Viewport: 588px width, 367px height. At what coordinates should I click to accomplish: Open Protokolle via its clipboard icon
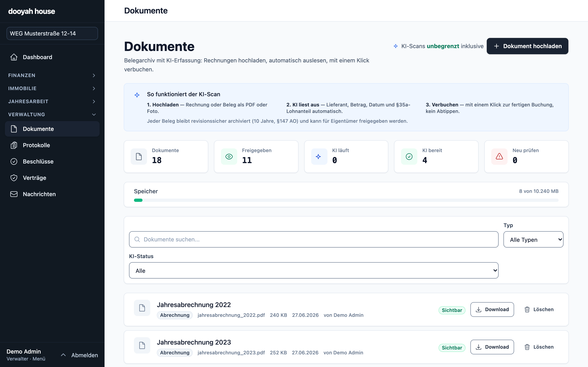[14, 145]
